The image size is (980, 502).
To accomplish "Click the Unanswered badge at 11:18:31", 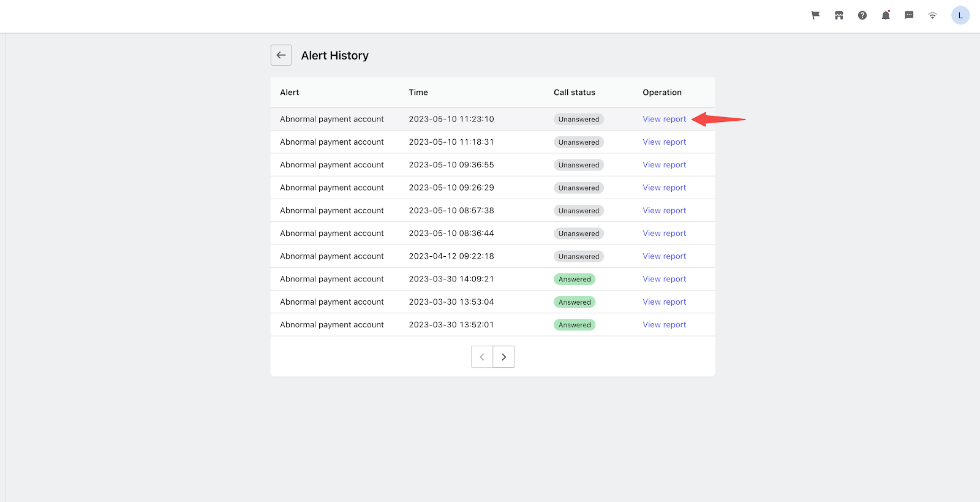I will [x=579, y=142].
